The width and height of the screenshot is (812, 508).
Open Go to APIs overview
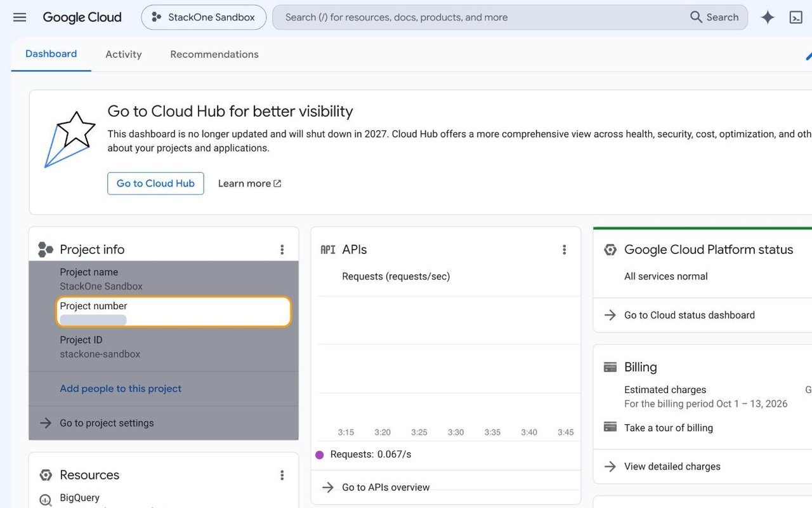pos(386,488)
